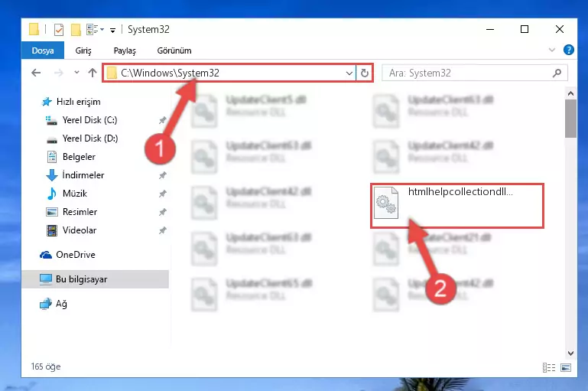Viewport: 588px width, 391px height.
Task: Open Resimler folder in sidebar
Action: 80,212
